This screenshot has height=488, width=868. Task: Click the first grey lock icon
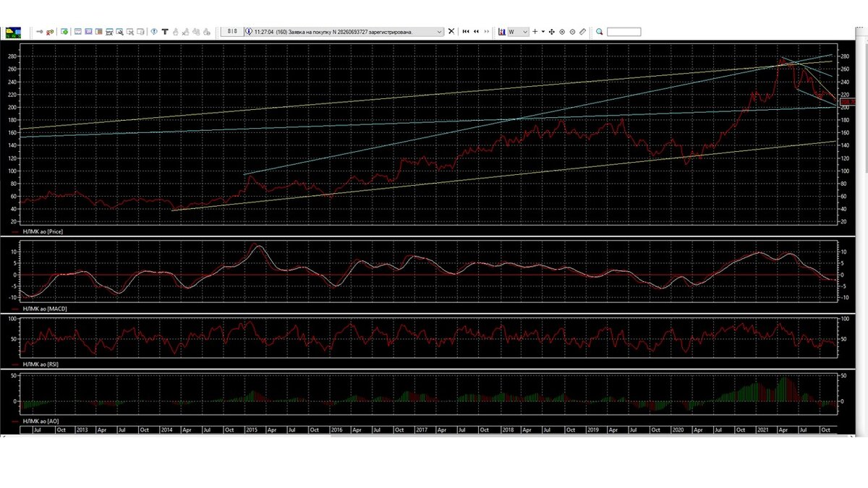coord(176,32)
